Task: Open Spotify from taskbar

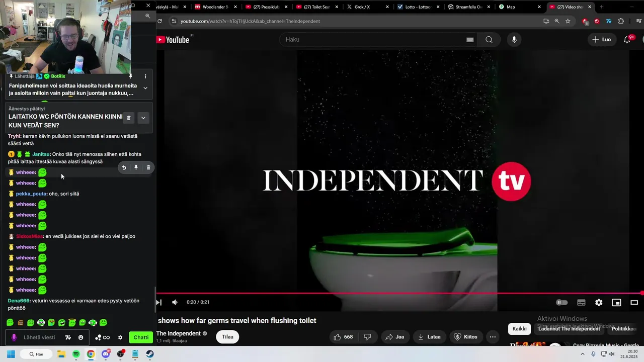Action: [x=76, y=354]
